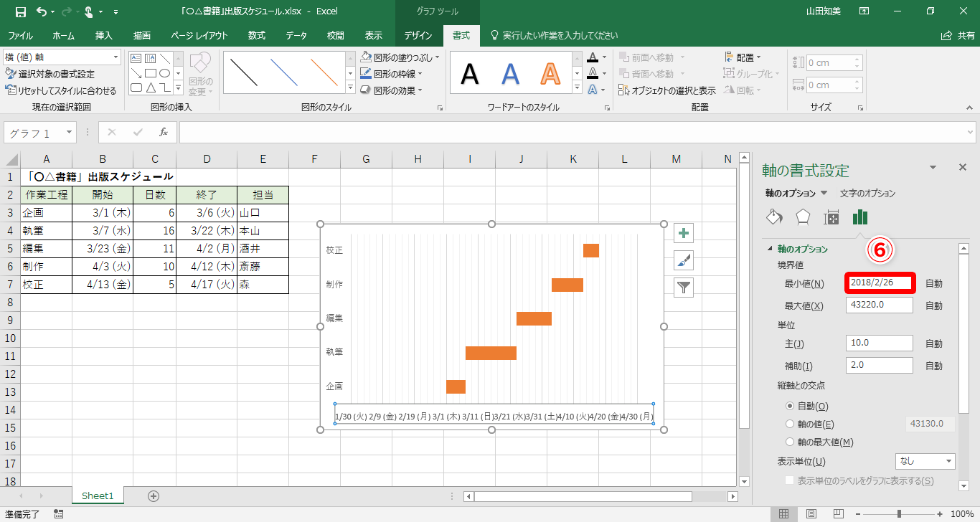Click the zoom slider handle in status bar
The height and width of the screenshot is (522, 980).
[899, 514]
